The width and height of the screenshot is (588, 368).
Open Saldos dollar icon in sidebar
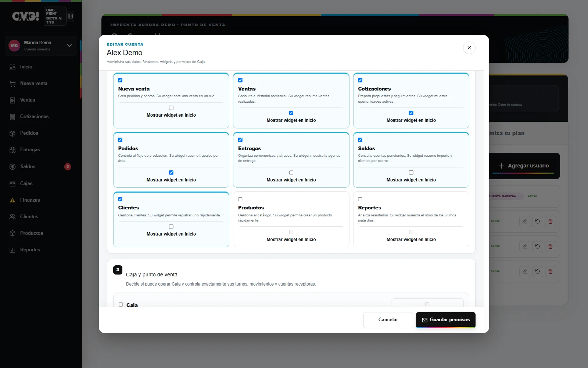[12, 167]
